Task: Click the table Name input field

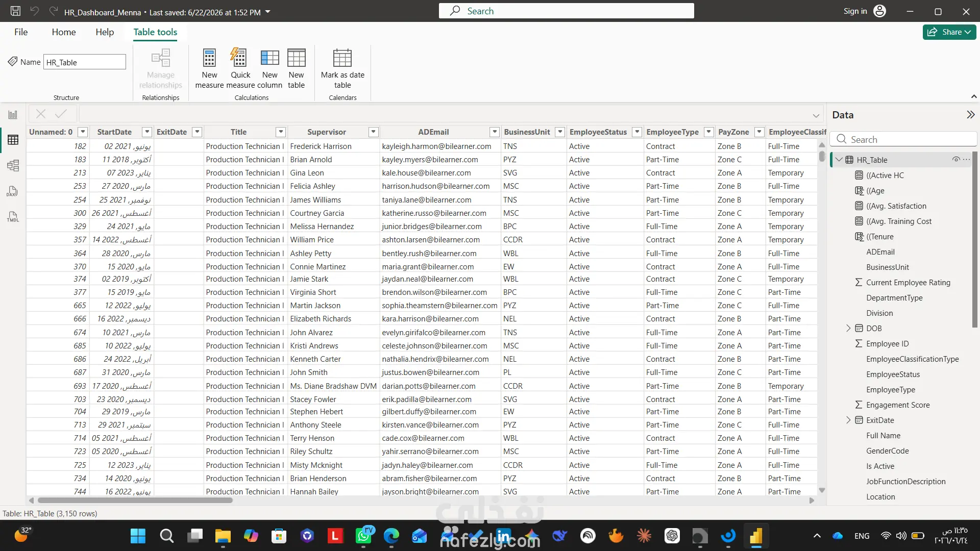Action: click(84, 62)
